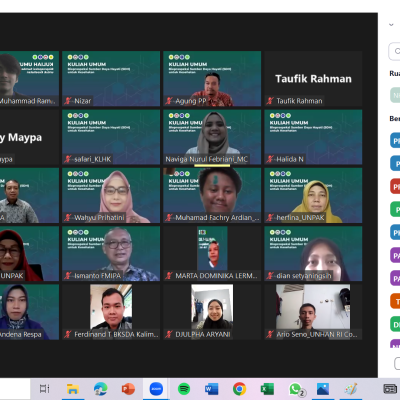Open File Explorer from the taskbar
Image resolution: width=400 pixels, height=400 pixels.
(73, 389)
